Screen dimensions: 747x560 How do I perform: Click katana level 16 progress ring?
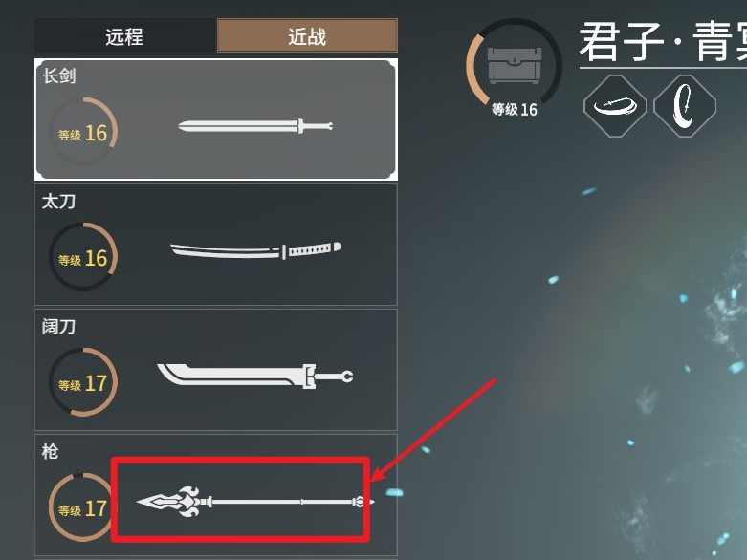pyautogui.click(x=83, y=256)
